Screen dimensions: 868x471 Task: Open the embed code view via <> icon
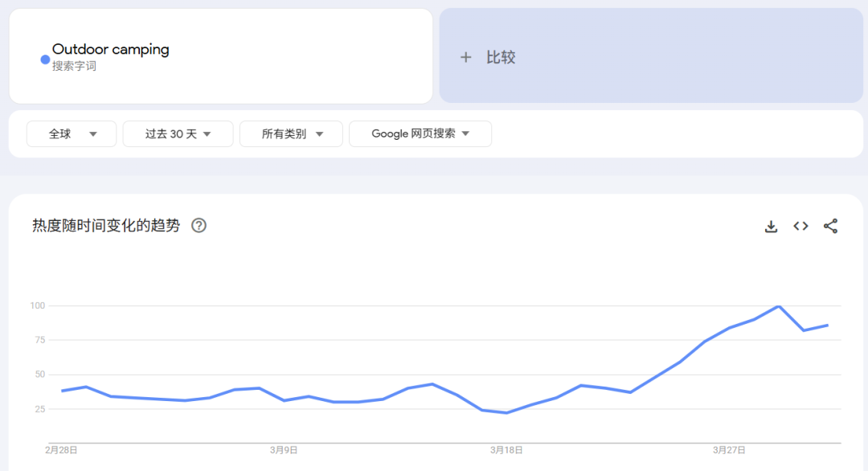(x=800, y=226)
